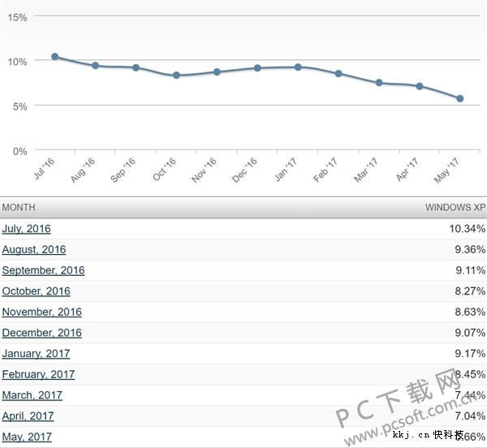Image resolution: width=487 pixels, height=448 pixels.
Task: Select the Feb '17 data point on chart
Action: [338, 74]
